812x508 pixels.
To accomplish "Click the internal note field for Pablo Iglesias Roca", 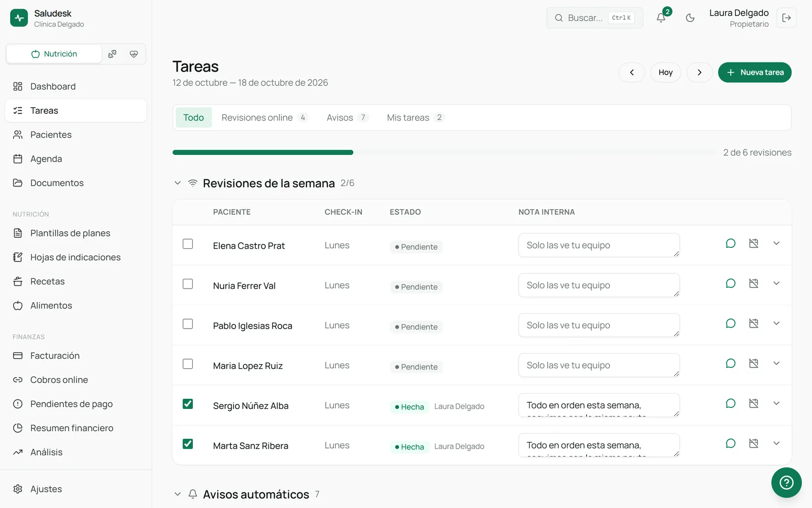I will click(x=599, y=325).
